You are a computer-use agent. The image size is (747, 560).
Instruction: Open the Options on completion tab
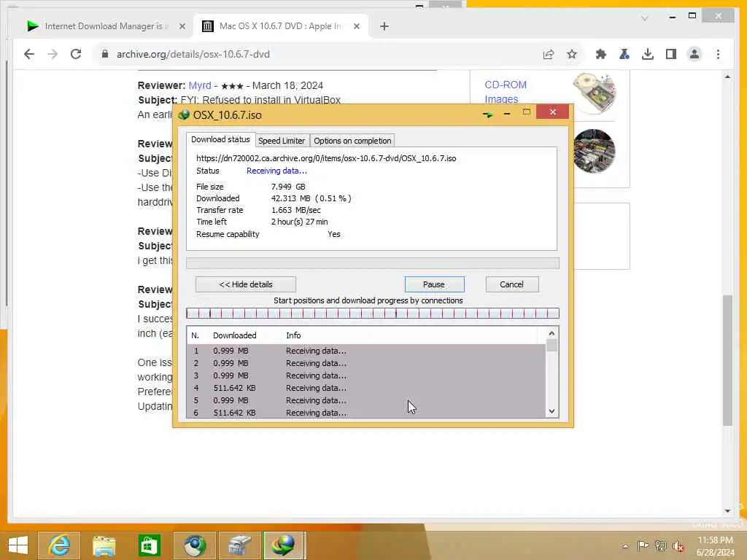(352, 141)
